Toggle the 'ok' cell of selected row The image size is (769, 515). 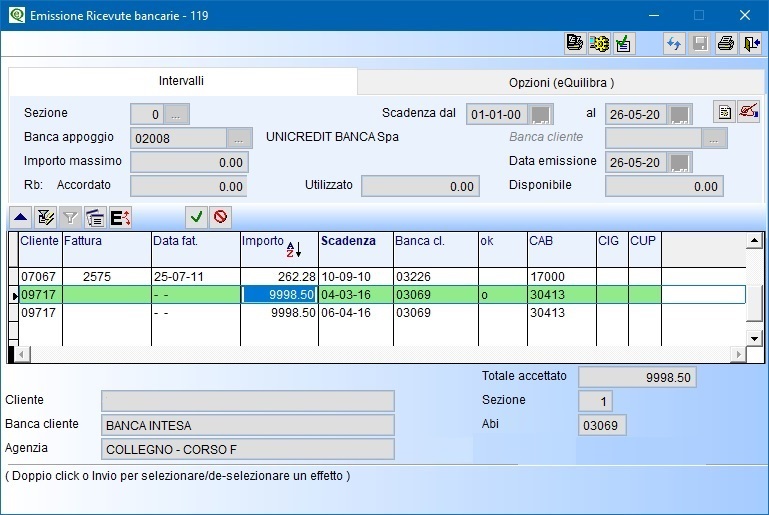click(502, 294)
